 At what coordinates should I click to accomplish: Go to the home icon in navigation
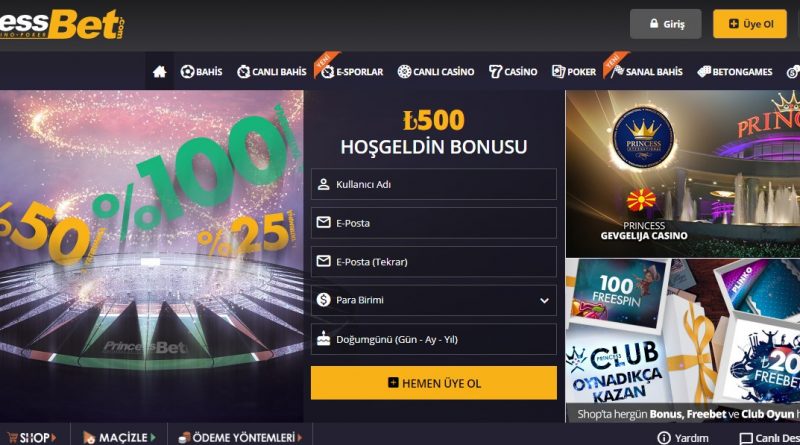(159, 72)
